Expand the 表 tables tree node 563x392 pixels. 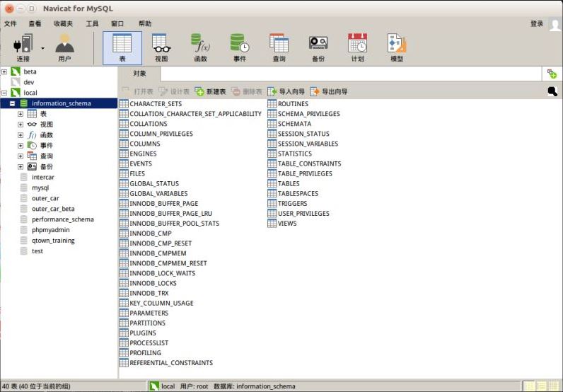click(x=21, y=114)
